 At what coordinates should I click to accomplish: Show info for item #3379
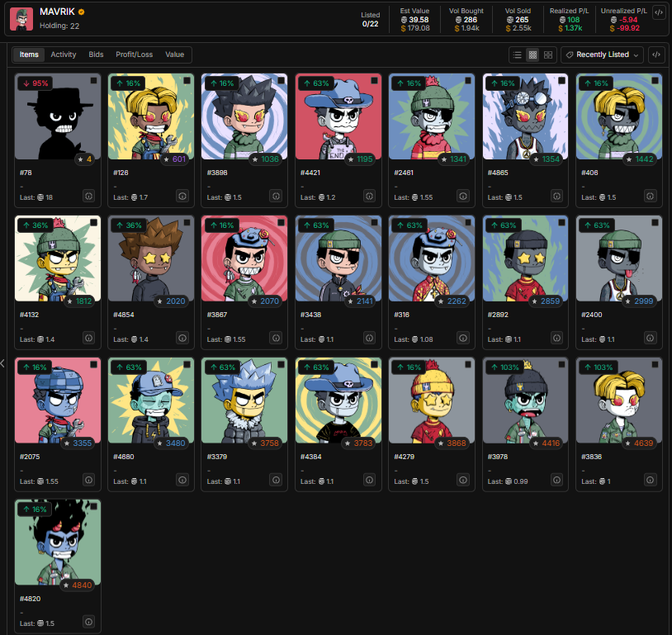coord(276,480)
